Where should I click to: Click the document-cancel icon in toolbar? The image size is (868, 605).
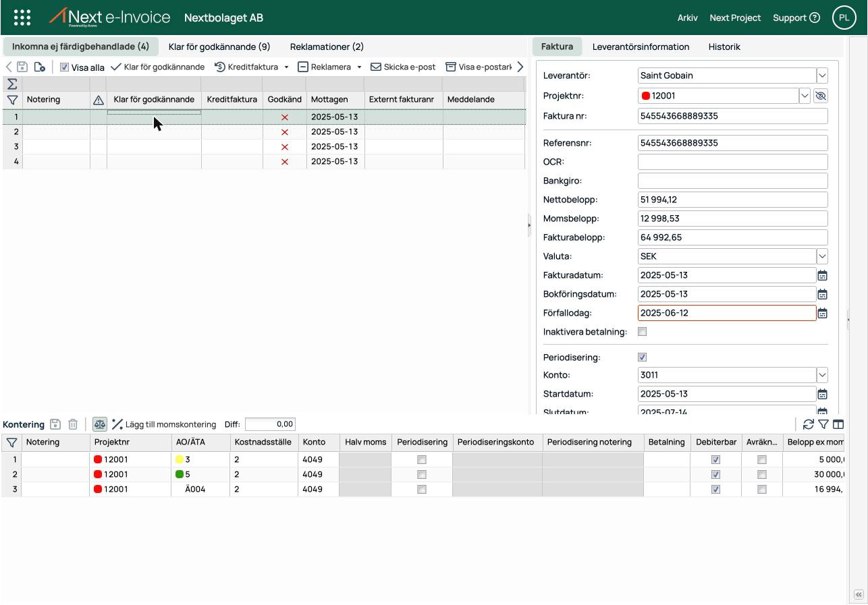tap(40, 67)
